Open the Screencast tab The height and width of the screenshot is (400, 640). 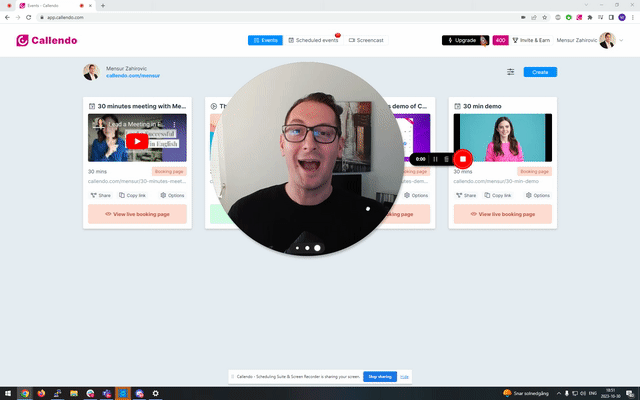pos(366,40)
